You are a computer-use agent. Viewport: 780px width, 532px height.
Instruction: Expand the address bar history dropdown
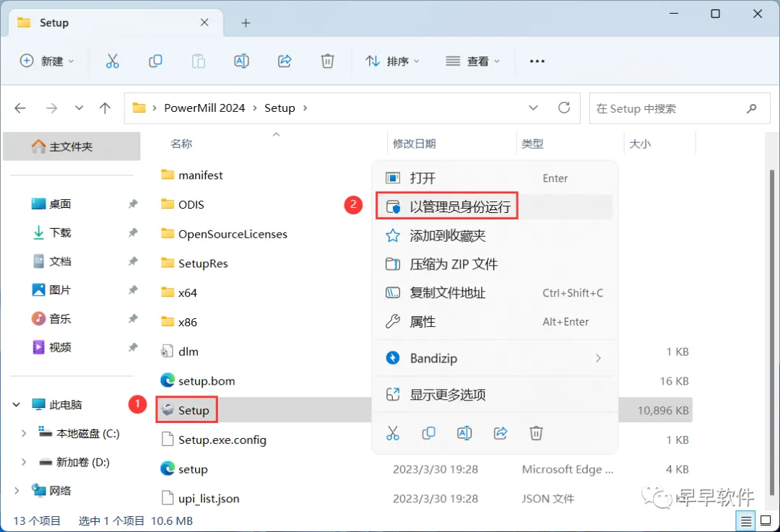[533, 108]
